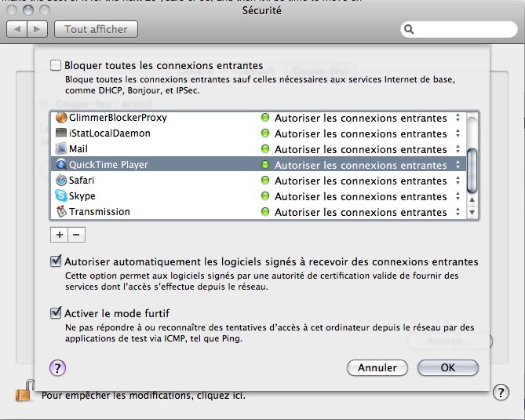Open the purple help button in sheet

point(57,368)
